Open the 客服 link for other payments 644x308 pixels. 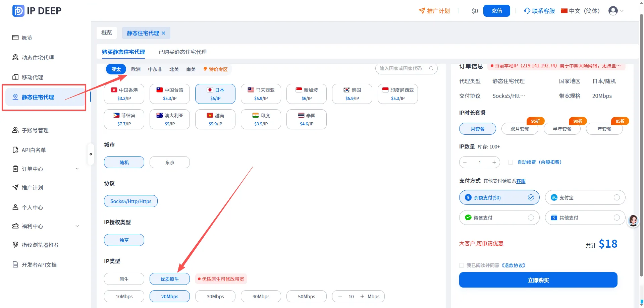(521, 181)
